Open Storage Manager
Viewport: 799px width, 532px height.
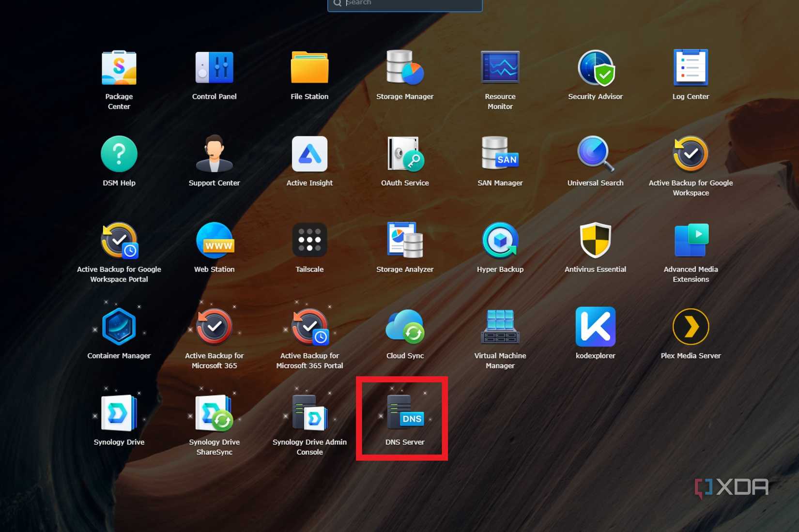point(405,68)
